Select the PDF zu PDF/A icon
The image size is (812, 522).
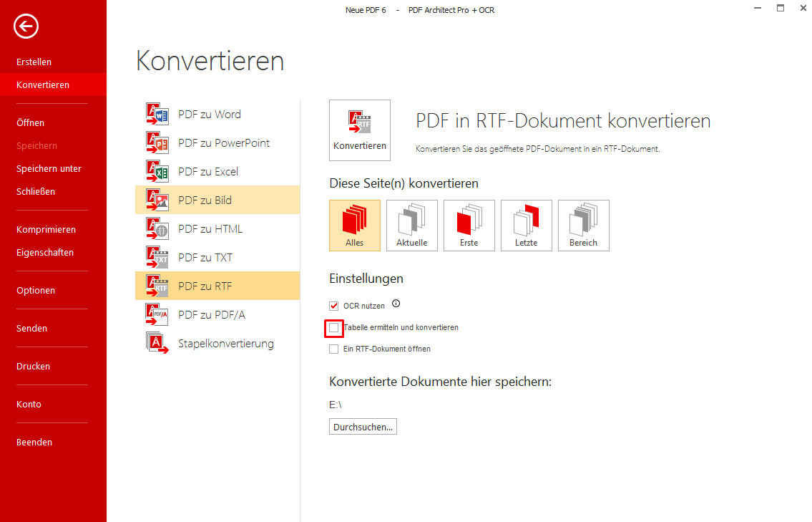coord(157,314)
